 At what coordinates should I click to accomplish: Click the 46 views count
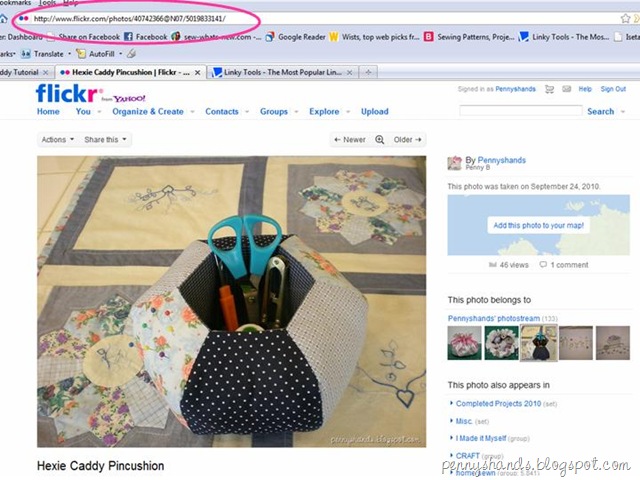click(x=509, y=265)
